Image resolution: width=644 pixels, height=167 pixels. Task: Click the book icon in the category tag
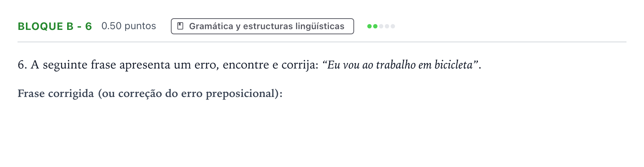tap(180, 26)
